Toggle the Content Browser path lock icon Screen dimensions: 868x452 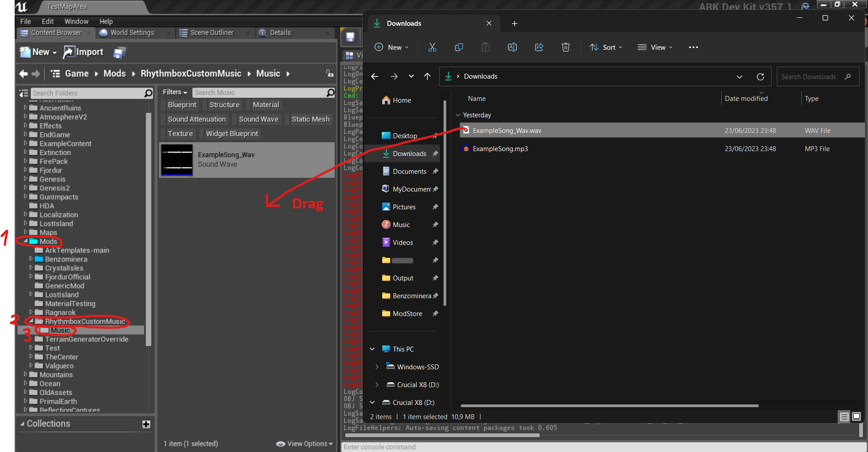tap(329, 73)
